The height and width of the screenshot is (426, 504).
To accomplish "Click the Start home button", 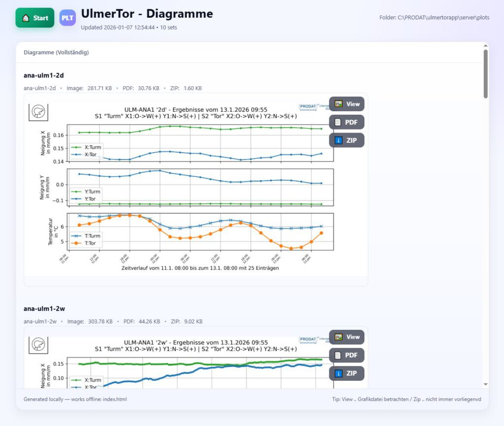I will click(35, 18).
